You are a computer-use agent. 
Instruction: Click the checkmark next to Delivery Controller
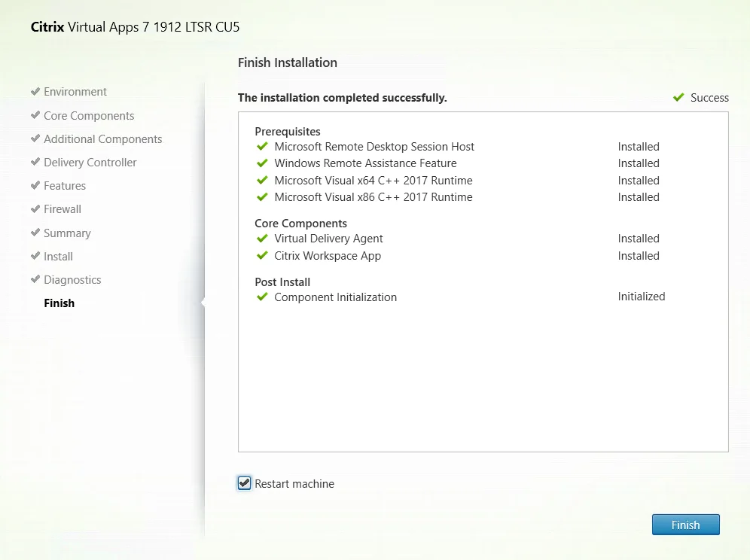pyautogui.click(x=35, y=162)
